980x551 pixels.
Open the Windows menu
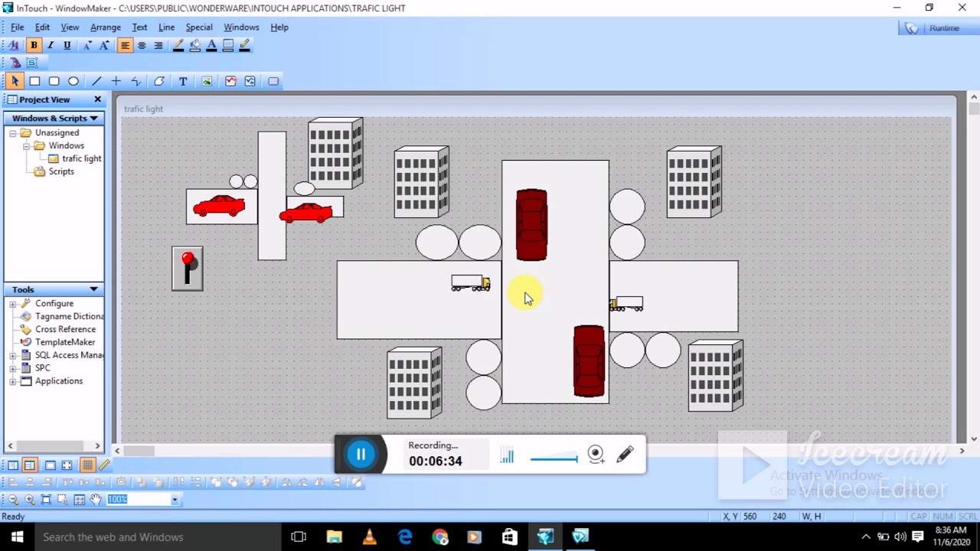point(241,28)
